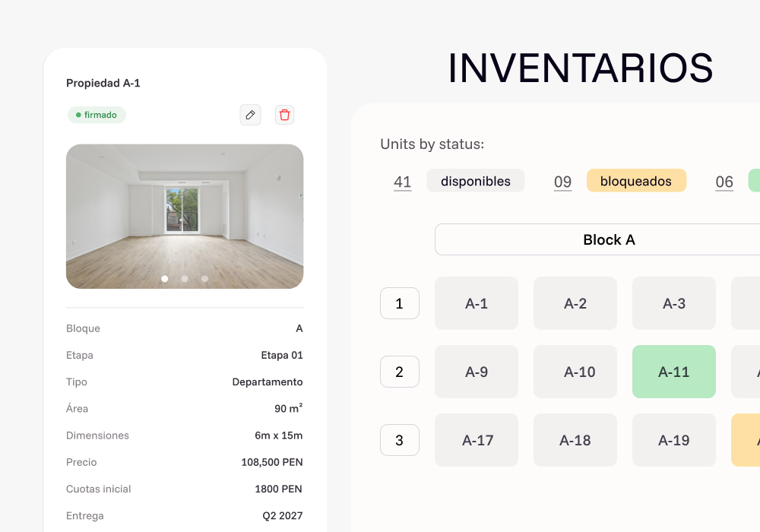The height and width of the screenshot is (532, 760).
Task: Open unit A-19
Action: tap(674, 440)
